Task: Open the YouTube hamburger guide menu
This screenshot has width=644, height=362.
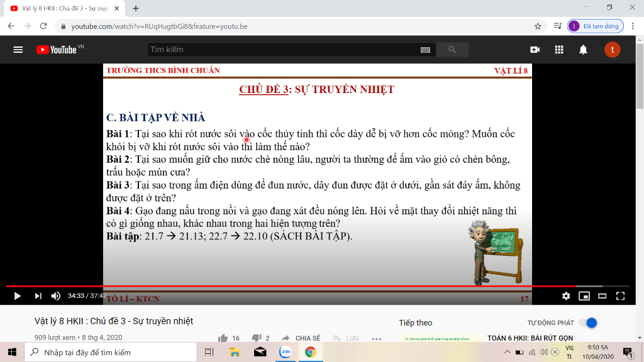Action: (18, 50)
